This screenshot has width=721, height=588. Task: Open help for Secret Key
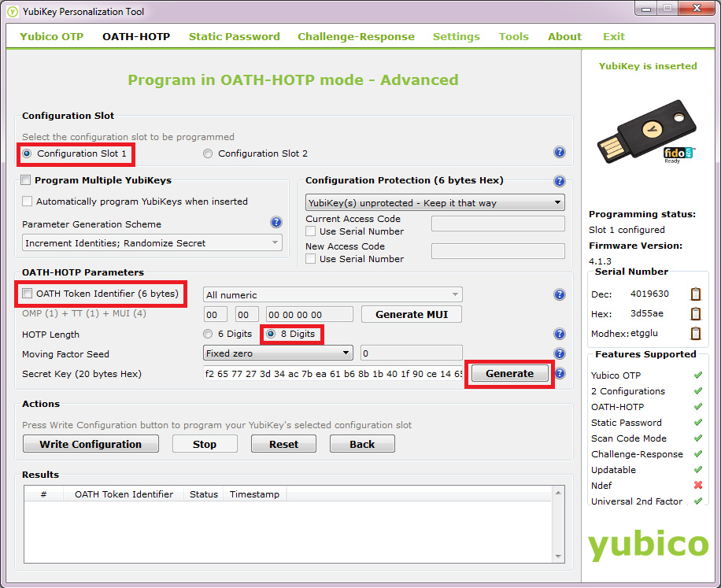pyautogui.click(x=560, y=373)
